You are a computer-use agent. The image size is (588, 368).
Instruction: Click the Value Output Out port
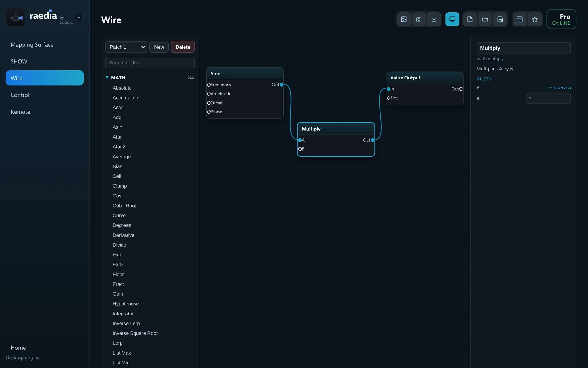click(461, 89)
